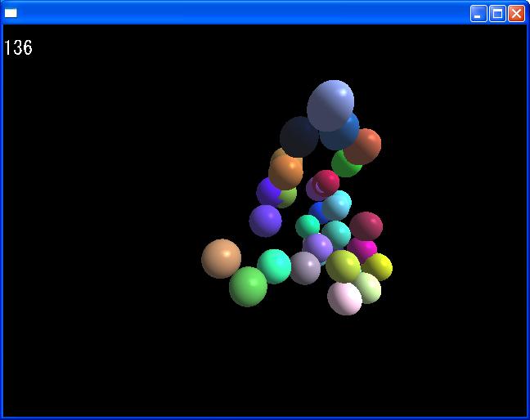Click the window icon in title bar
The image size is (530, 420).
point(11,13)
